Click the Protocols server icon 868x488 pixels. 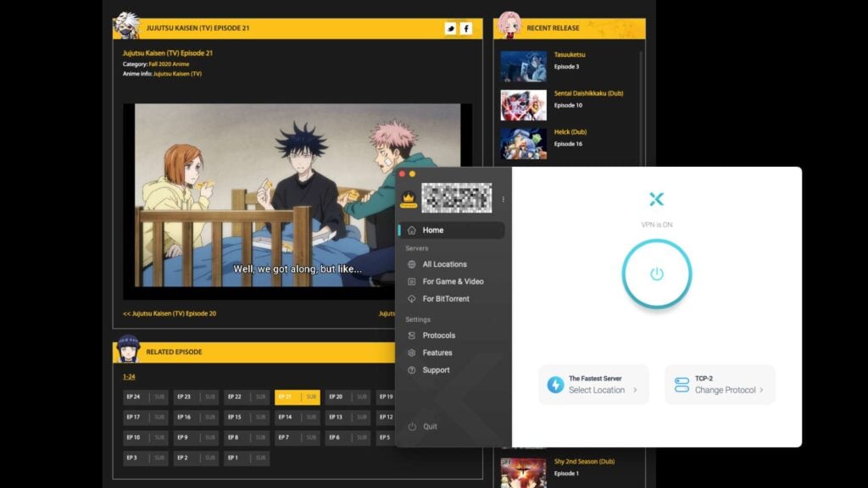point(411,335)
